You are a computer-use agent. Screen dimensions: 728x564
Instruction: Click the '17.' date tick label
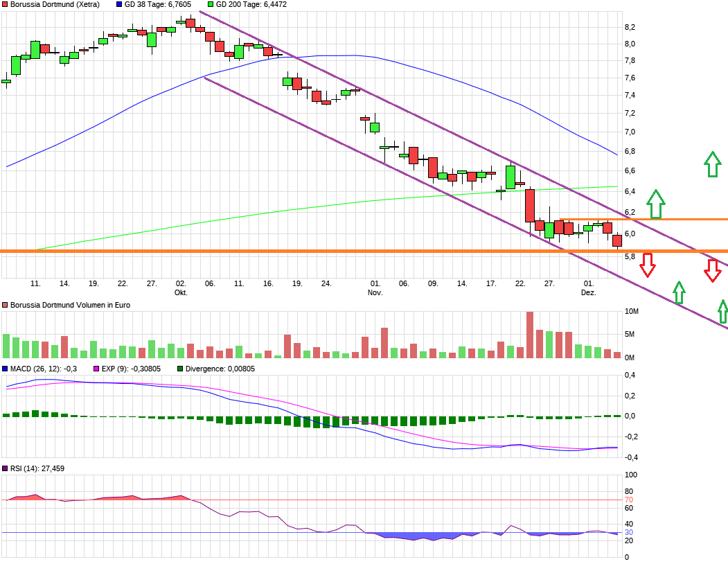[491, 283]
